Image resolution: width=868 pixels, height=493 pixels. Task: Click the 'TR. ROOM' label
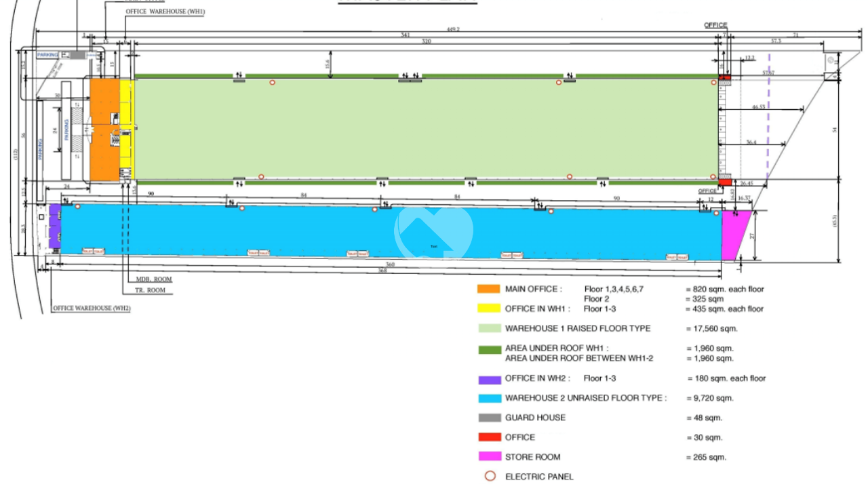pyautogui.click(x=150, y=291)
